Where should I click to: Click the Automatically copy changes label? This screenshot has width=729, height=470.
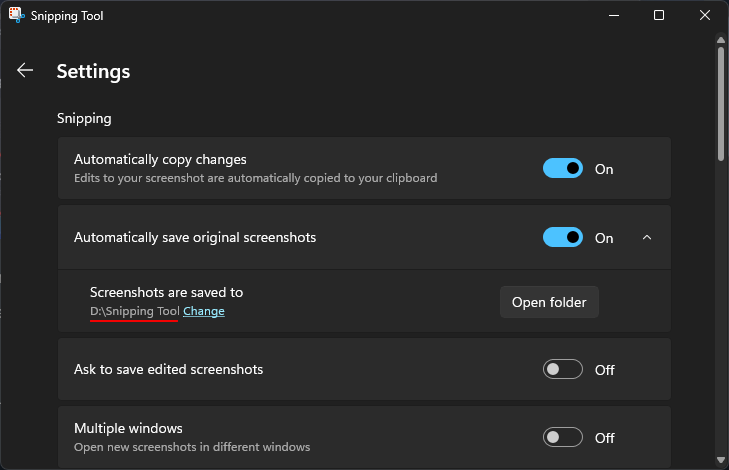[160, 159]
